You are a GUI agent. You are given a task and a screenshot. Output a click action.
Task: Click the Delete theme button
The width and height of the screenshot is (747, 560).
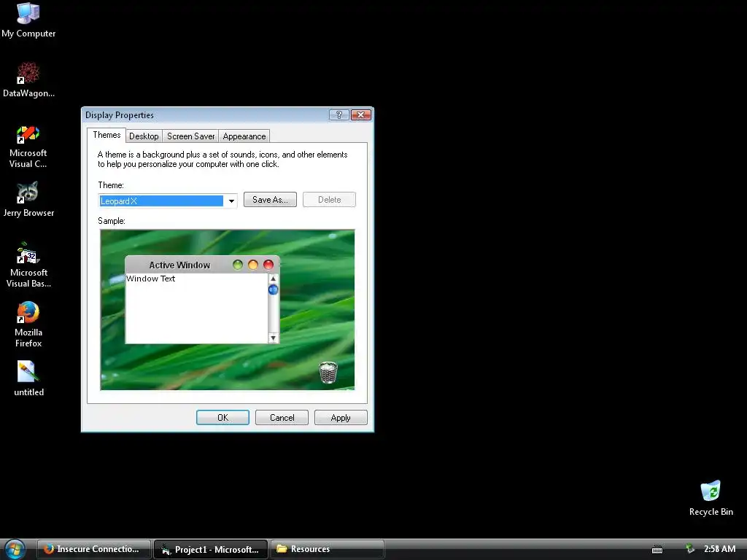click(329, 200)
